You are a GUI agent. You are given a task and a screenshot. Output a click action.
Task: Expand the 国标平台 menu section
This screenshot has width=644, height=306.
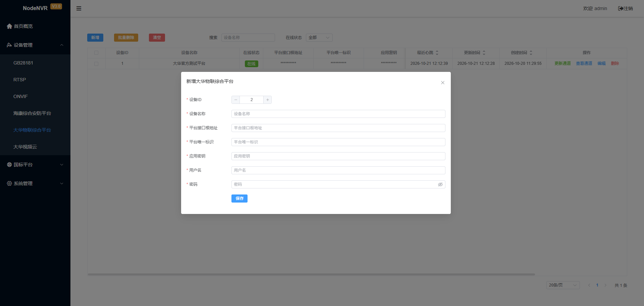35,165
